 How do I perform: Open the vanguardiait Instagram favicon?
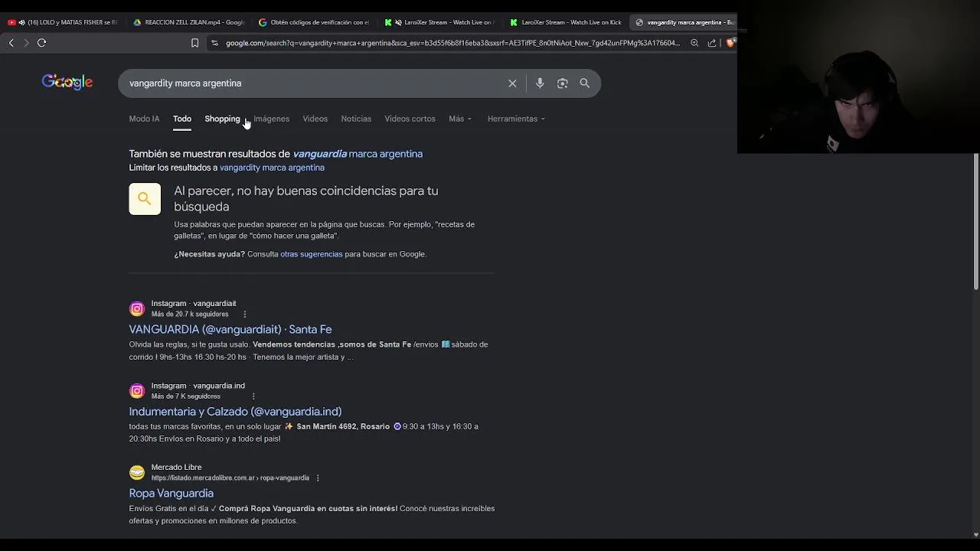[137, 309]
